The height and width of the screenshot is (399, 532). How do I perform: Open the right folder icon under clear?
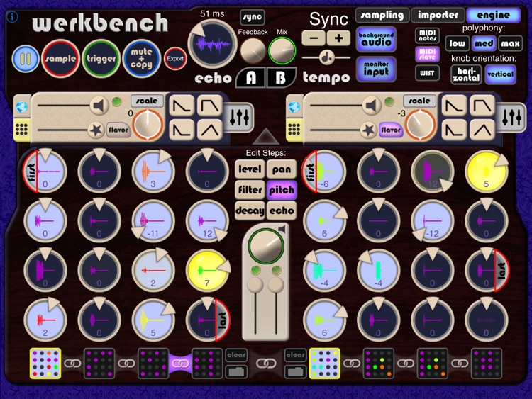click(296, 371)
